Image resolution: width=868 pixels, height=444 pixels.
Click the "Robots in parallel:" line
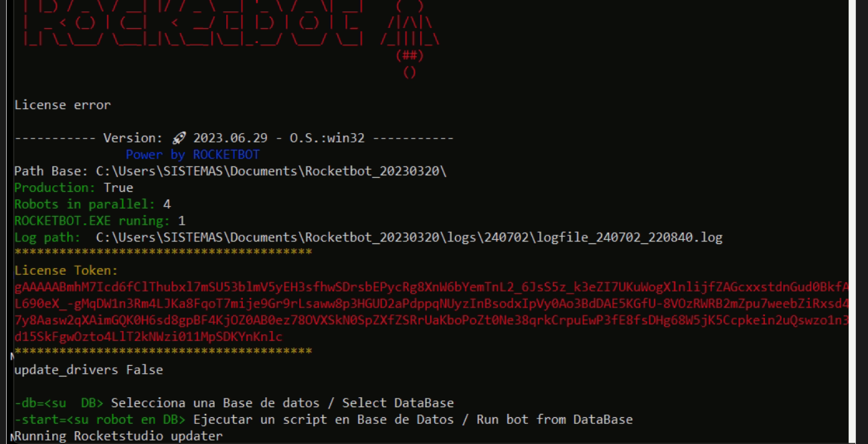(x=92, y=204)
